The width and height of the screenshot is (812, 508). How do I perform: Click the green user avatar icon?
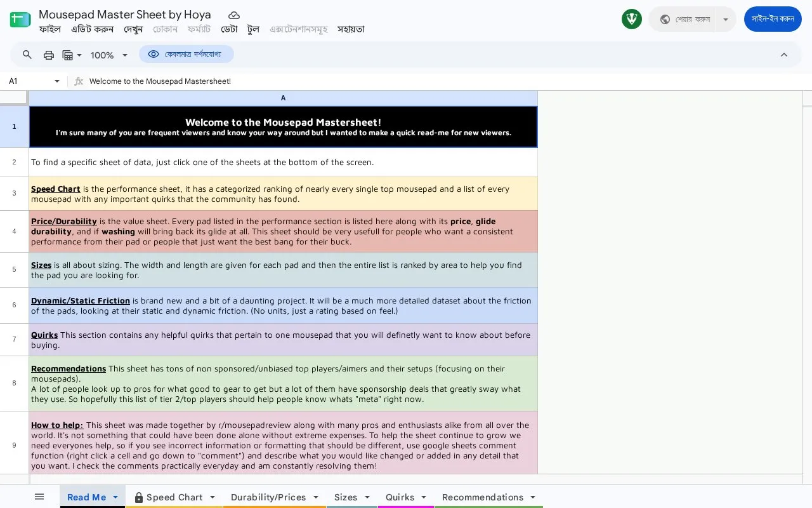pyautogui.click(x=632, y=19)
